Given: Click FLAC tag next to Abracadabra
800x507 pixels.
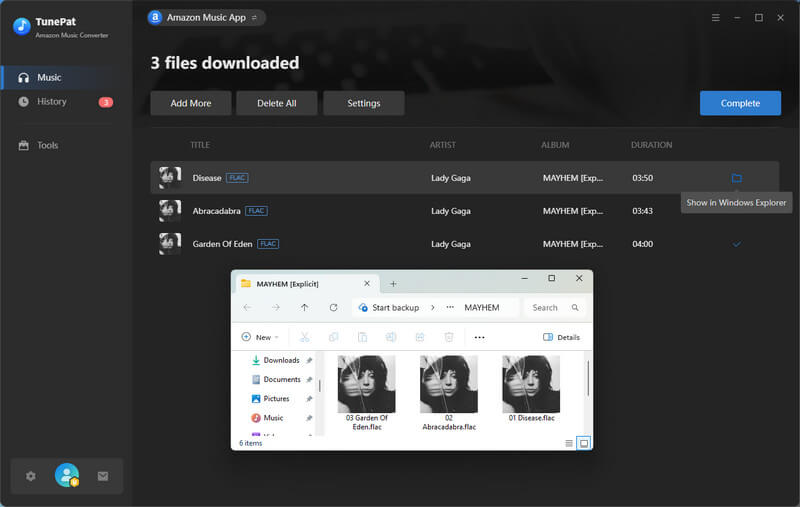Looking at the screenshot, I should (256, 211).
